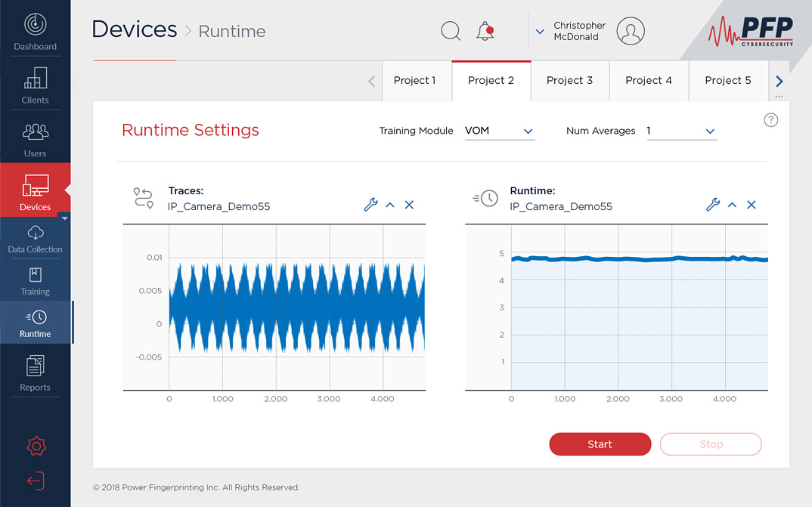The image size is (812, 507).
Task: Open the Training sub-item
Action: pos(36,283)
